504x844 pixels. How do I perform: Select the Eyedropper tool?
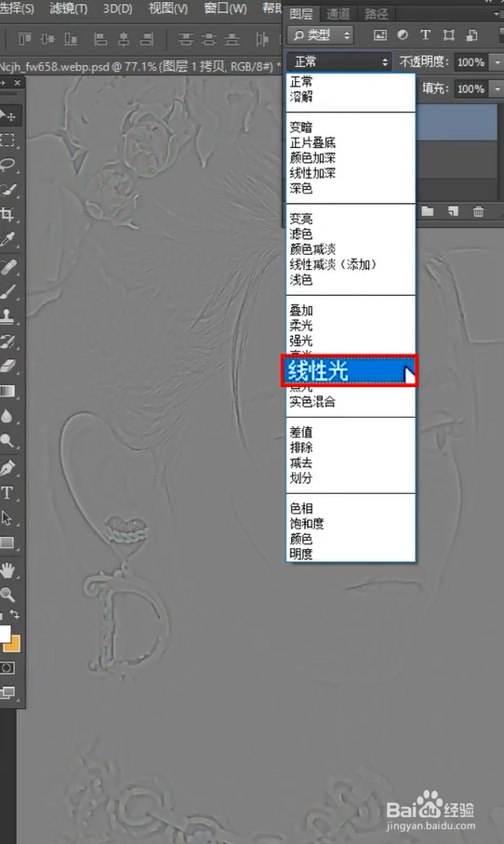[7, 239]
